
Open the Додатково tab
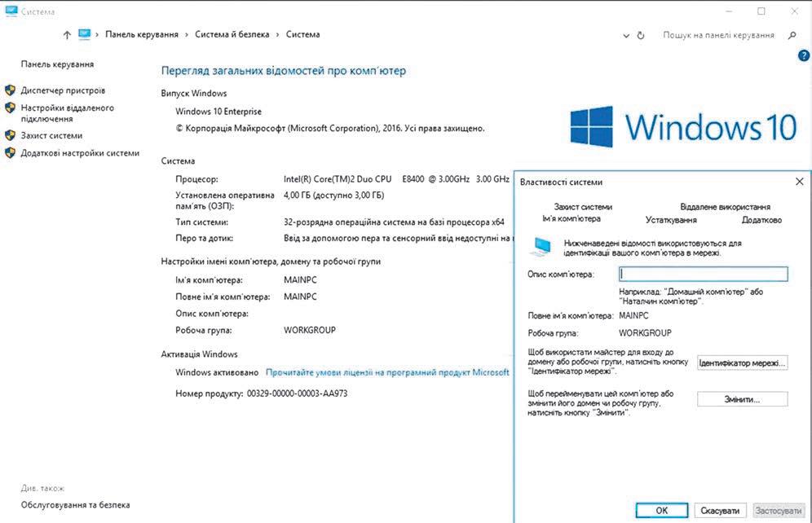(761, 220)
